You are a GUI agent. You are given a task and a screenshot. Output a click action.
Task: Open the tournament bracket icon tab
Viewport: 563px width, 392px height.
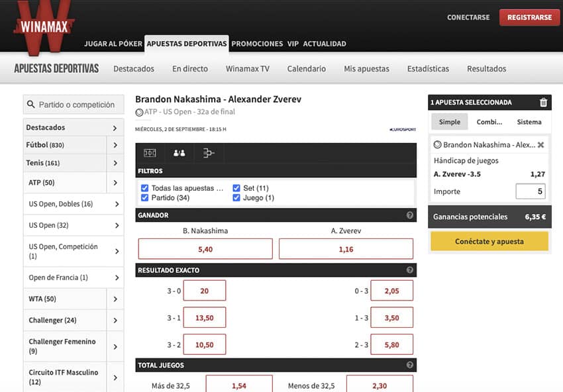pyautogui.click(x=208, y=153)
